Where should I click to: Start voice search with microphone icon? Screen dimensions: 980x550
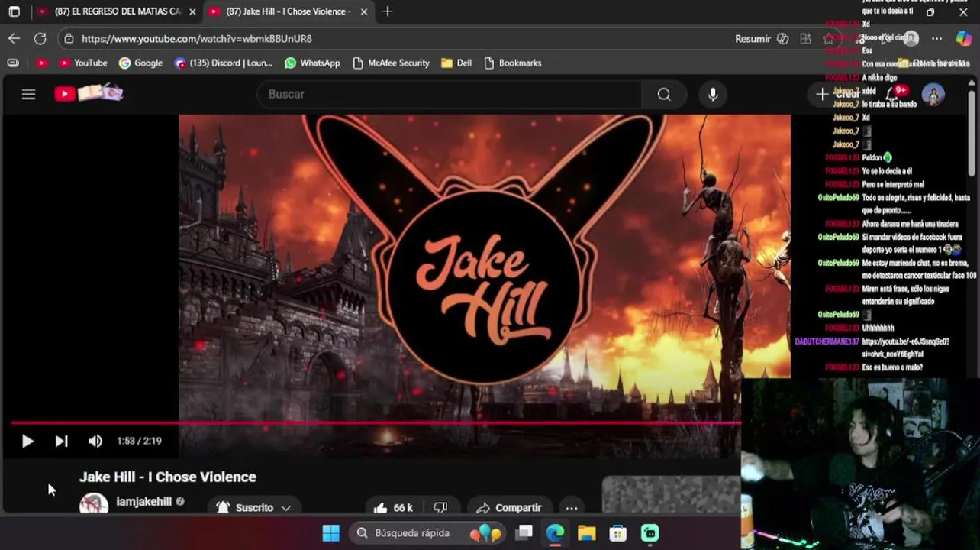click(713, 94)
